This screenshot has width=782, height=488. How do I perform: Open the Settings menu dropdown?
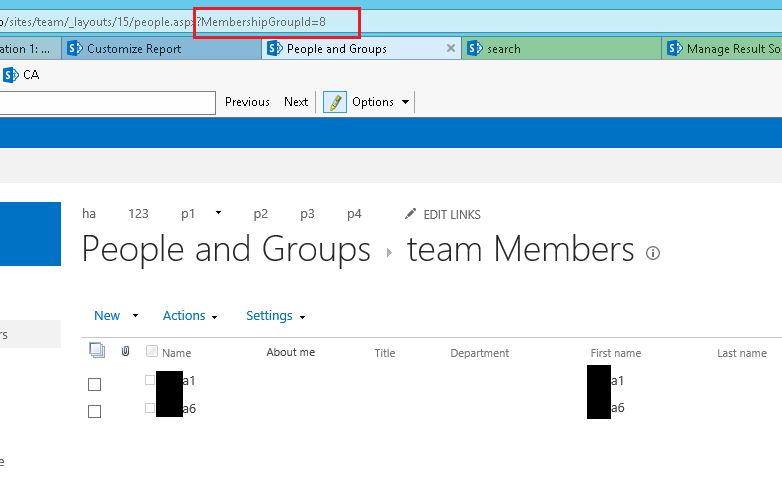[275, 316]
